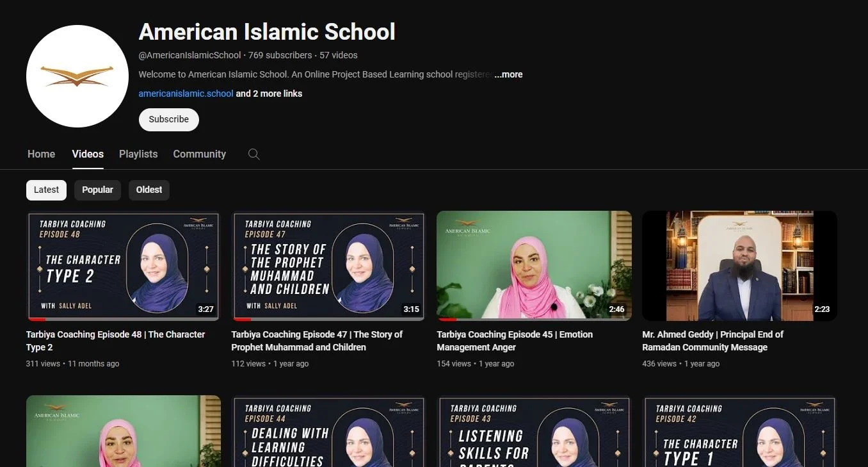The width and height of the screenshot is (868, 467).
Task: Click the '@AmericanIslamicSchool' handle text
Action: [x=190, y=56]
